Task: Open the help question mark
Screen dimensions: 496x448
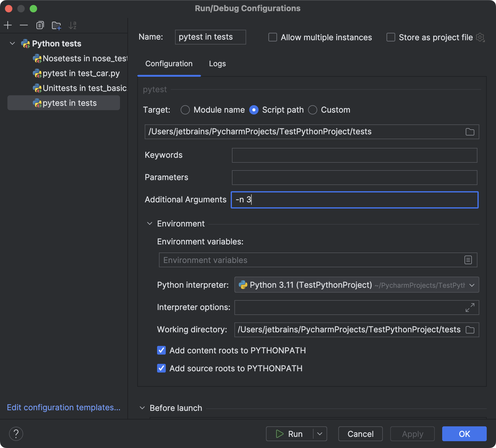Action: [x=16, y=434]
